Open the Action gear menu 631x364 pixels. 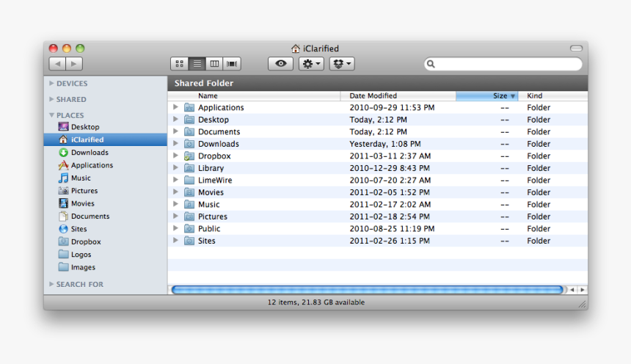pos(311,64)
